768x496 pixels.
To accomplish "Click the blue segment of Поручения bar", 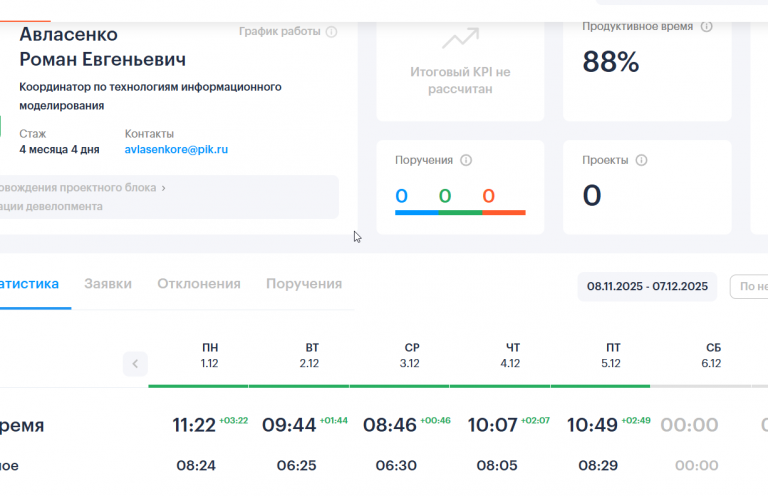I will tap(417, 213).
